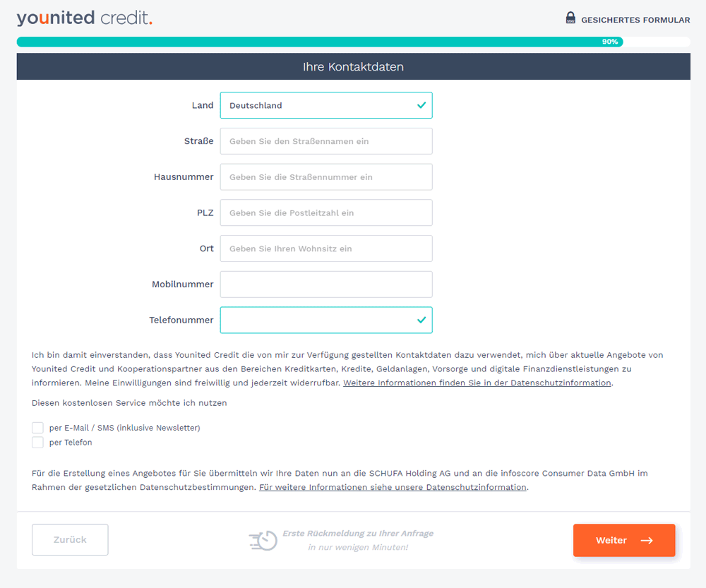Click the Ort city input field
706x588 pixels.
click(x=325, y=248)
